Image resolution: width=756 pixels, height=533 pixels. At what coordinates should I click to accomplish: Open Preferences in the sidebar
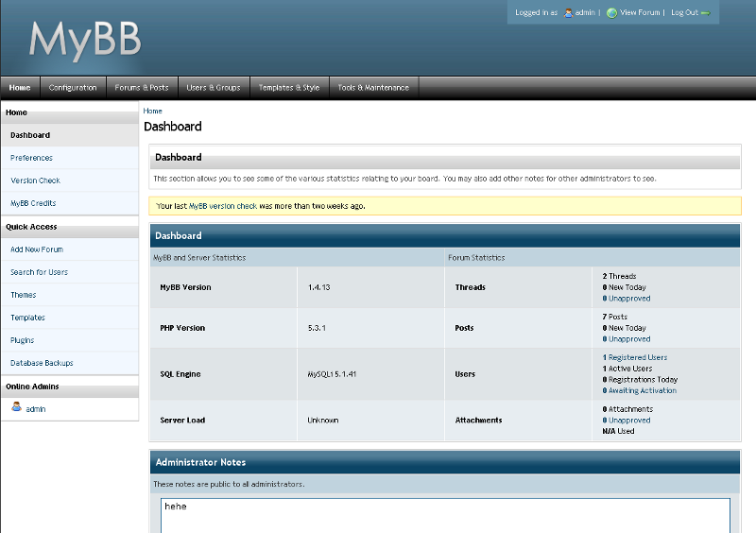coord(32,158)
